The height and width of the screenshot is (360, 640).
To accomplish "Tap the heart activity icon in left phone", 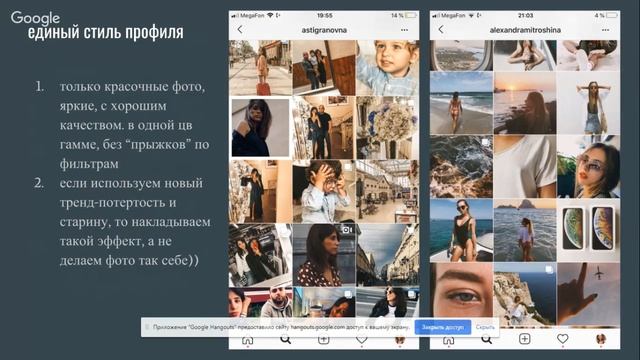I will [x=362, y=340].
